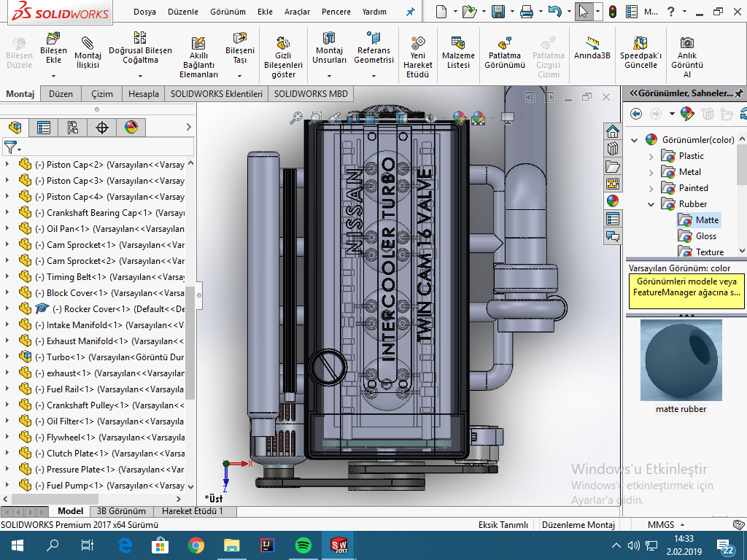The height and width of the screenshot is (560, 747).
Task: Click the Referans Geometrisi icon
Action: (x=373, y=38)
